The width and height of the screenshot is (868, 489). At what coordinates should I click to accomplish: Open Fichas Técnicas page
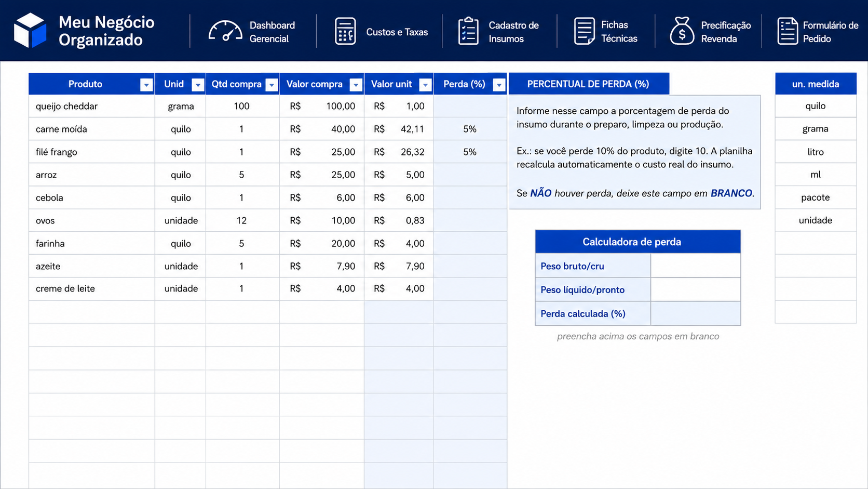(x=619, y=32)
